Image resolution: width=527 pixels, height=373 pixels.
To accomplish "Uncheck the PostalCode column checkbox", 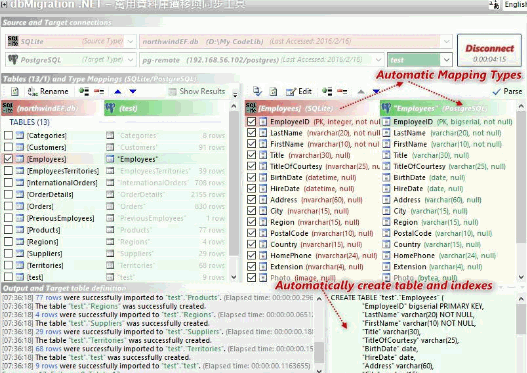I will point(251,233).
